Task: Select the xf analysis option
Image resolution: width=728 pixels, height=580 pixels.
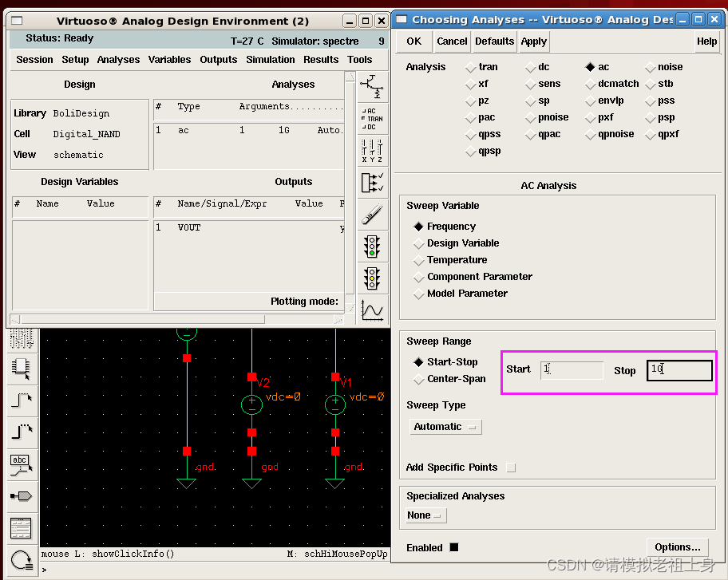Action: [x=477, y=84]
